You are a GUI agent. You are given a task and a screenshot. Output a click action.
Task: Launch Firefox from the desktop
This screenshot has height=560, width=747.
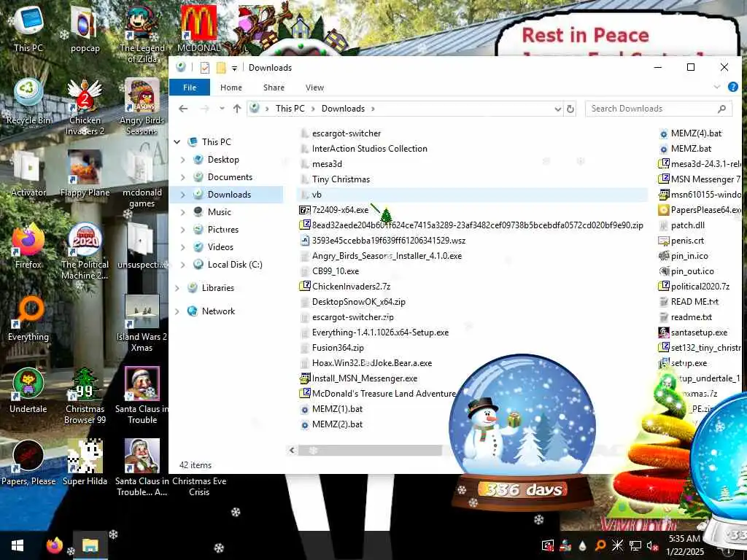coord(28,246)
